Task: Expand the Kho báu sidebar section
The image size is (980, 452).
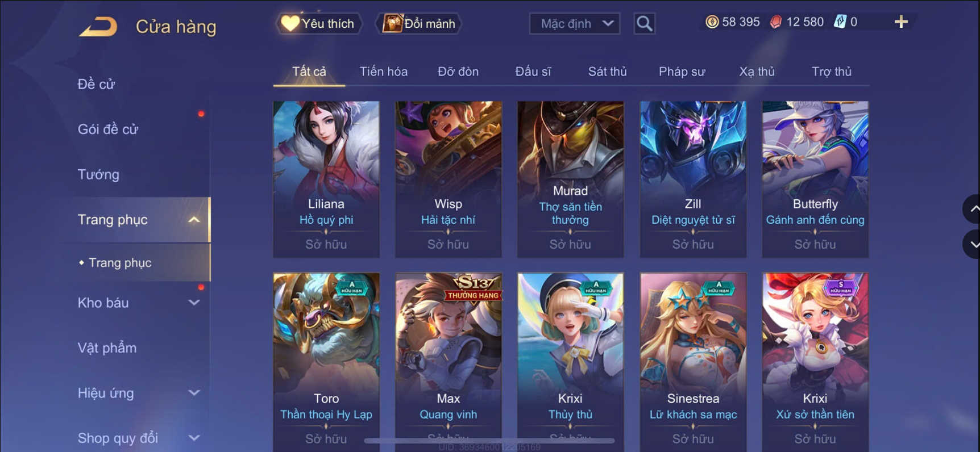Action: [194, 303]
